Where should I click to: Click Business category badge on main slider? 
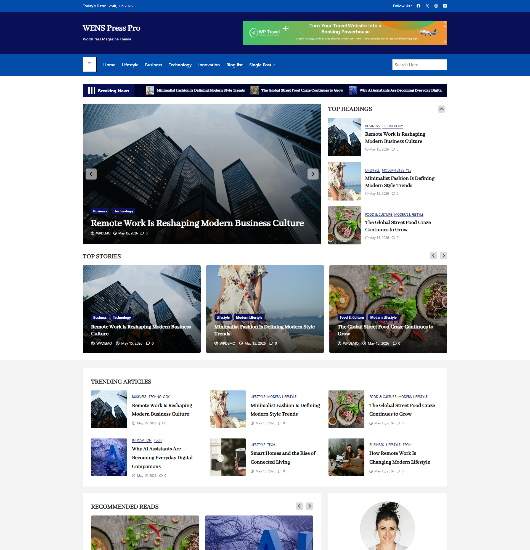pyautogui.click(x=100, y=211)
